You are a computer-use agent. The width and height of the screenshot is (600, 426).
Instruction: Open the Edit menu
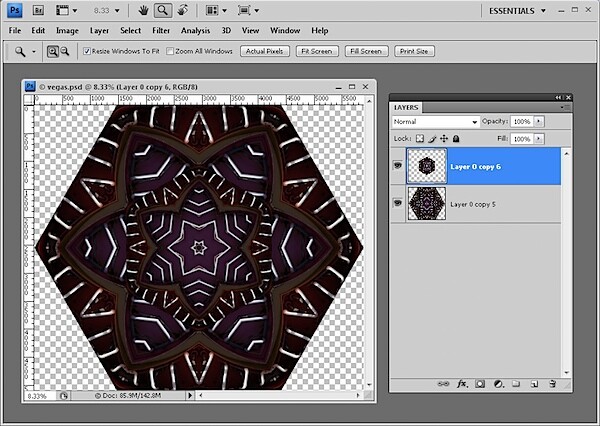38,30
